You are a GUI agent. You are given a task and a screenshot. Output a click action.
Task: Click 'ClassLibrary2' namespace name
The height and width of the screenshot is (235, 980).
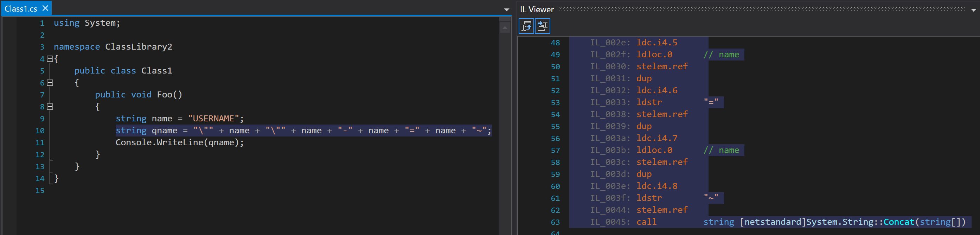139,46
